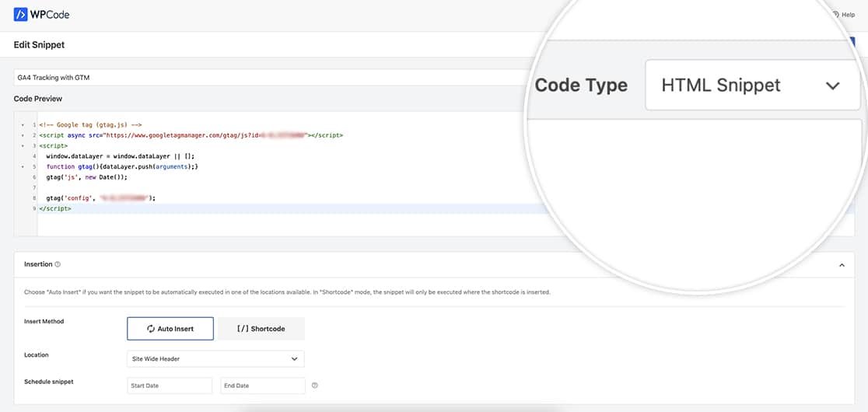The image size is (868, 412).
Task: Click the gtag('config' code line
Action: (x=101, y=198)
